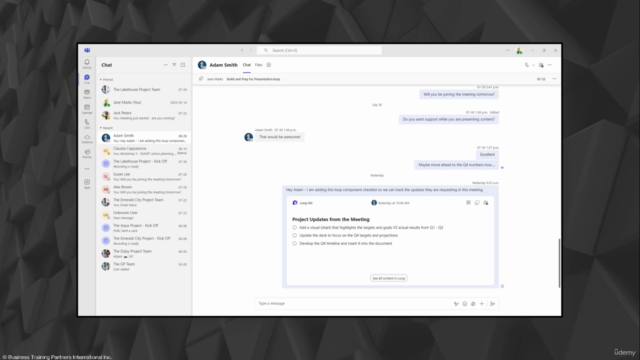Open message formatting options in compose box
The image size is (640, 360).
456,304
